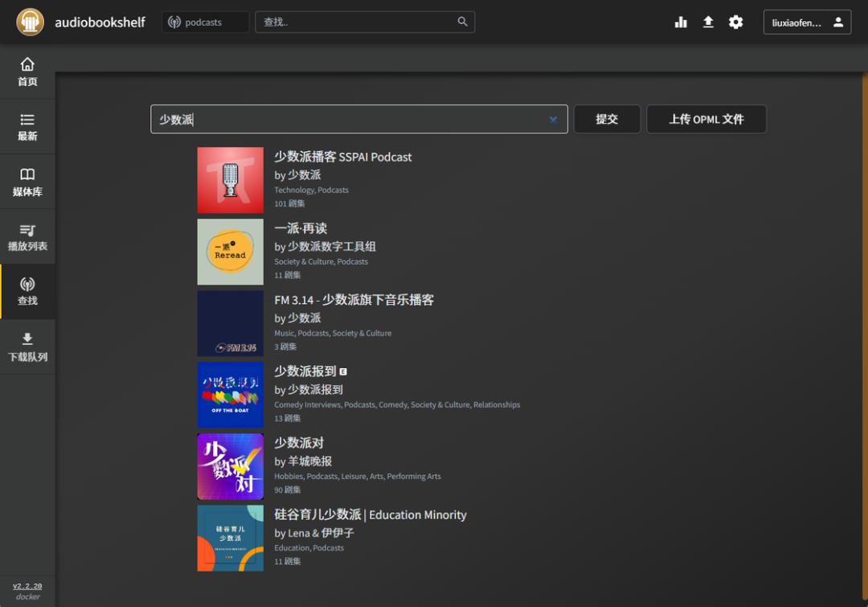Open settings via gear icon

click(735, 23)
